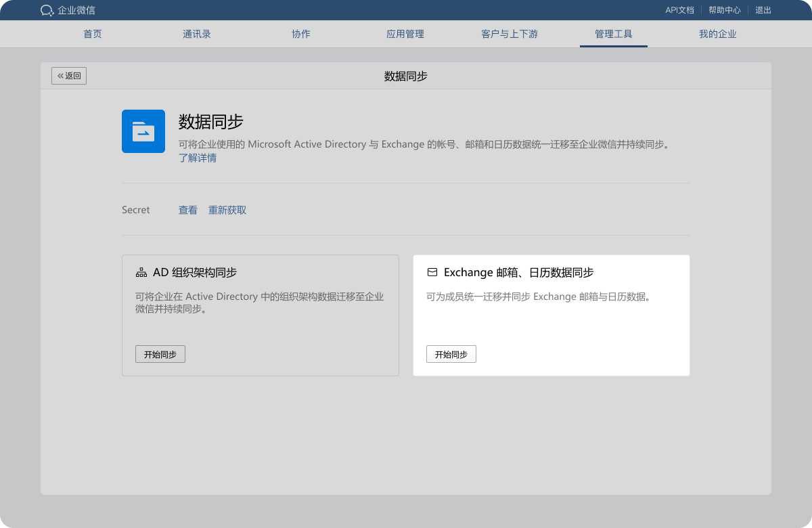Click the 企业微信 logo icon
Viewport: 812px width, 528px height.
[47, 10]
